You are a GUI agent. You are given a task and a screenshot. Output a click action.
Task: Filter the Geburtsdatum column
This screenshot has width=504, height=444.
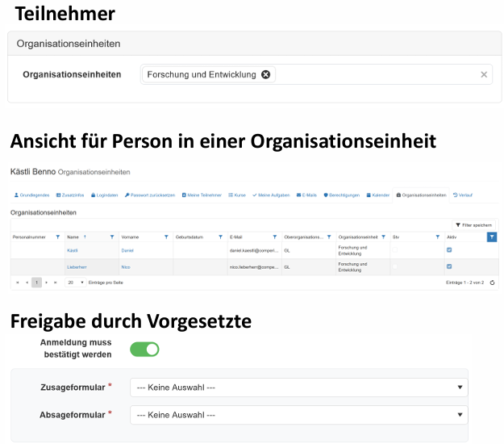(x=220, y=237)
